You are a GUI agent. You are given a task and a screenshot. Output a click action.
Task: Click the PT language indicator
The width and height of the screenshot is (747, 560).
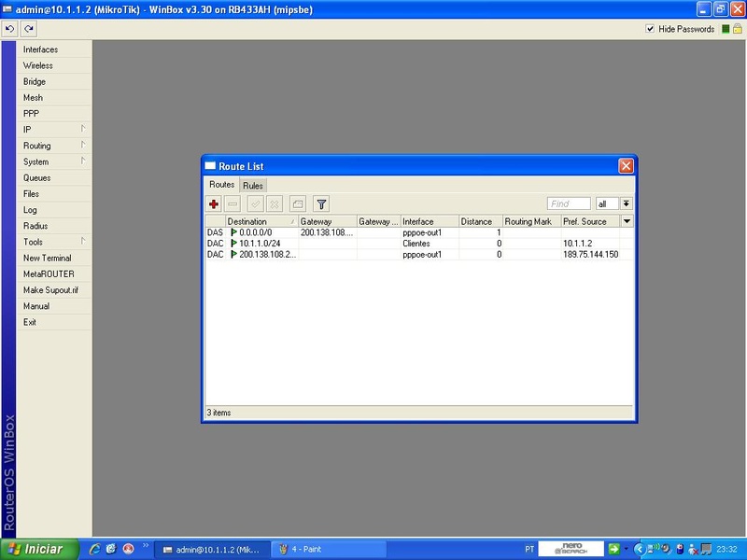tap(529, 549)
